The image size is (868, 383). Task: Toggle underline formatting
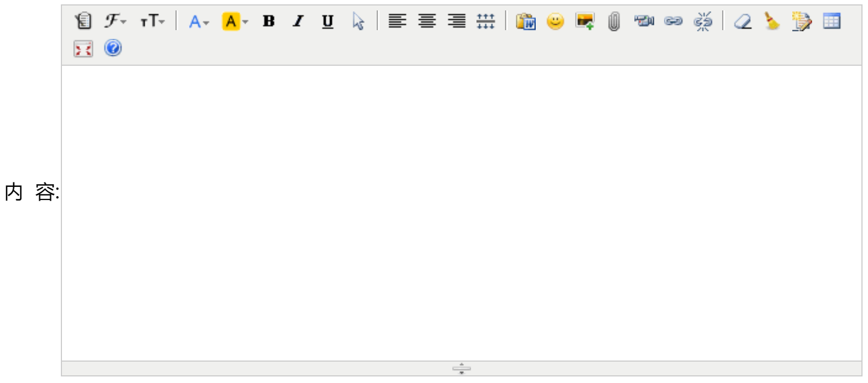pos(328,21)
